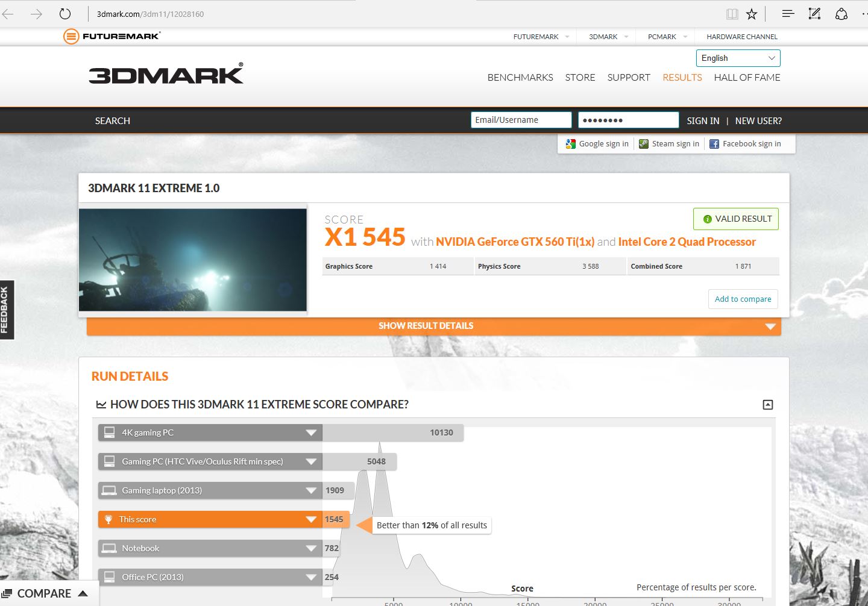
Task: Add page to favorites with the star icon
Action: 752,14
